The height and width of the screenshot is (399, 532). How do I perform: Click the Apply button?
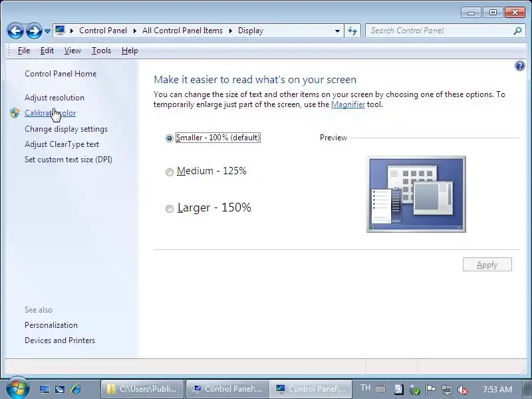[x=487, y=265]
